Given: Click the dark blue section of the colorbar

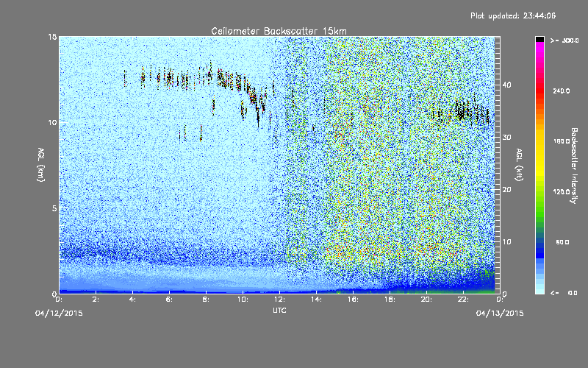Looking at the screenshot, I should (539, 250).
